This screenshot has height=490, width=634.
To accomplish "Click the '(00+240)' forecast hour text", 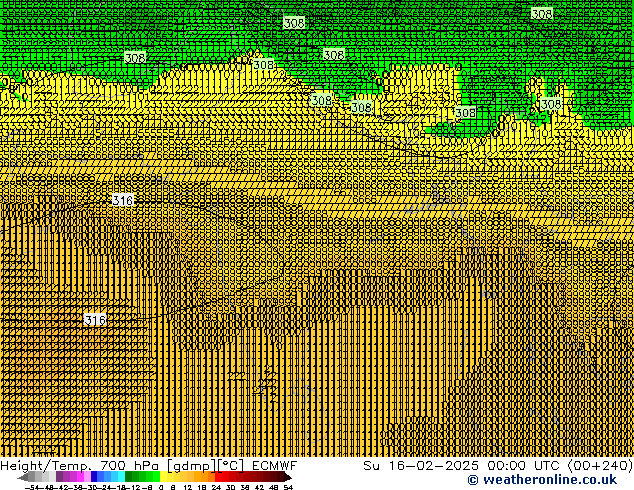I will pos(600,466).
